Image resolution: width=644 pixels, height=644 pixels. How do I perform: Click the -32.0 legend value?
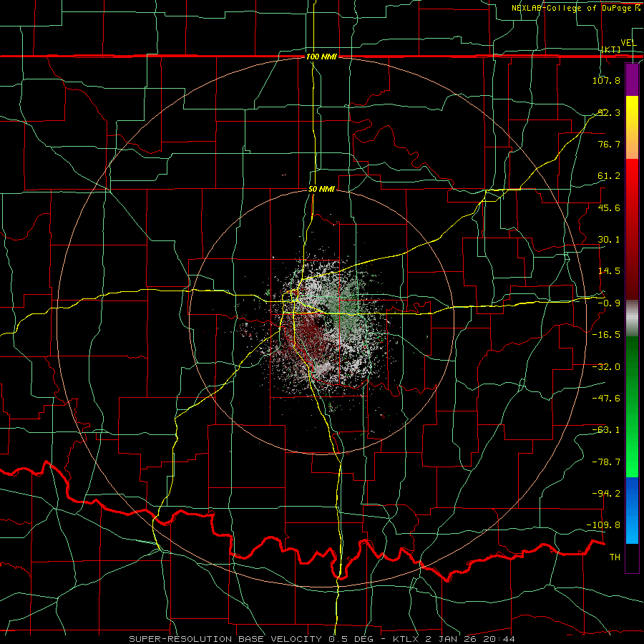(606, 367)
